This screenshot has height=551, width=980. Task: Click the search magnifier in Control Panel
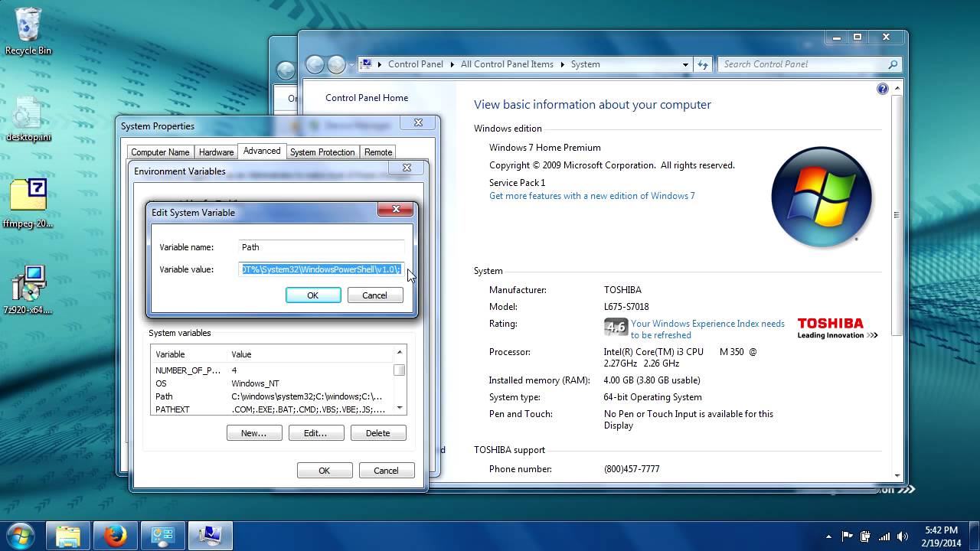point(893,64)
